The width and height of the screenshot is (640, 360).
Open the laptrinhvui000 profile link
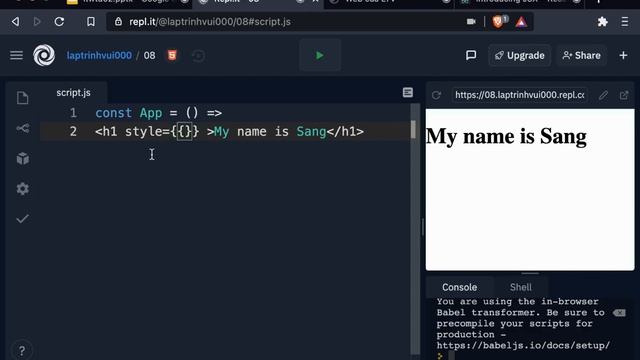(99, 56)
